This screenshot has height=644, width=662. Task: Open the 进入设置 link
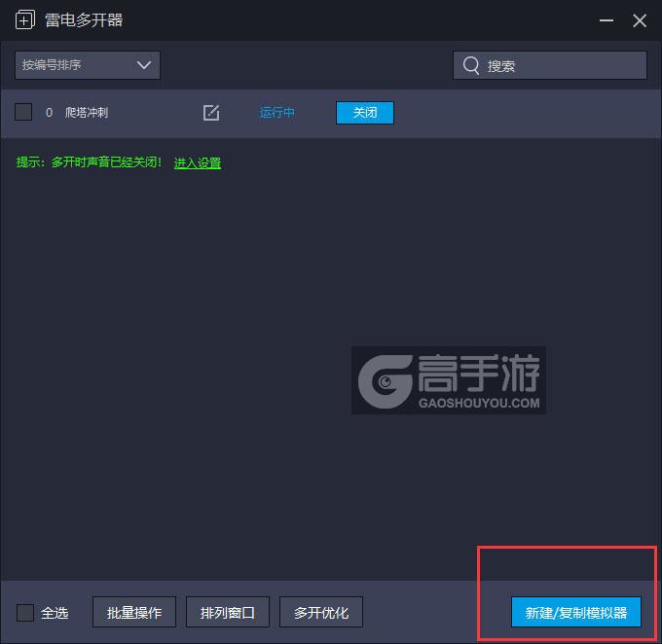pyautogui.click(x=198, y=162)
